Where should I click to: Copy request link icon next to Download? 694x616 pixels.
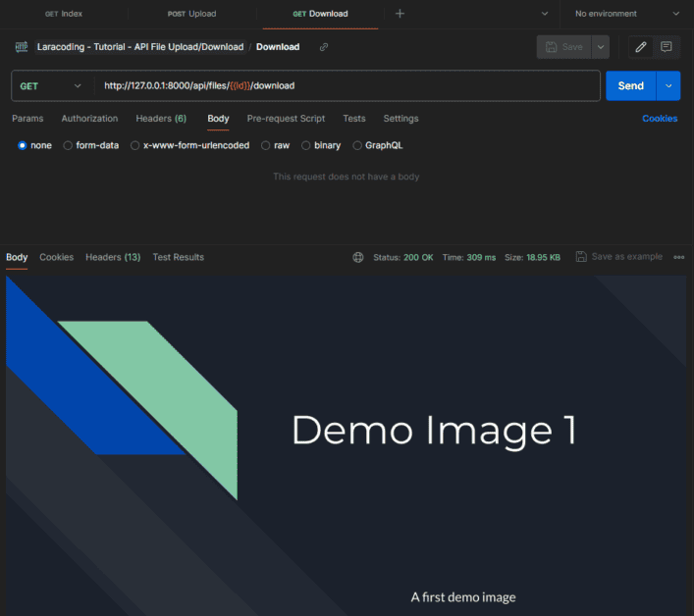(x=324, y=47)
